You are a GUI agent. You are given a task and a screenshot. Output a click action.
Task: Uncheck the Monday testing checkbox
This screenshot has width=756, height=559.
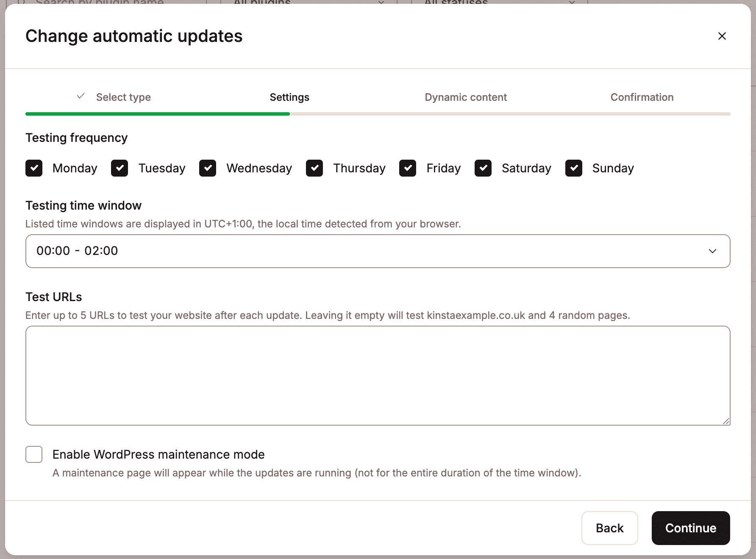(34, 168)
